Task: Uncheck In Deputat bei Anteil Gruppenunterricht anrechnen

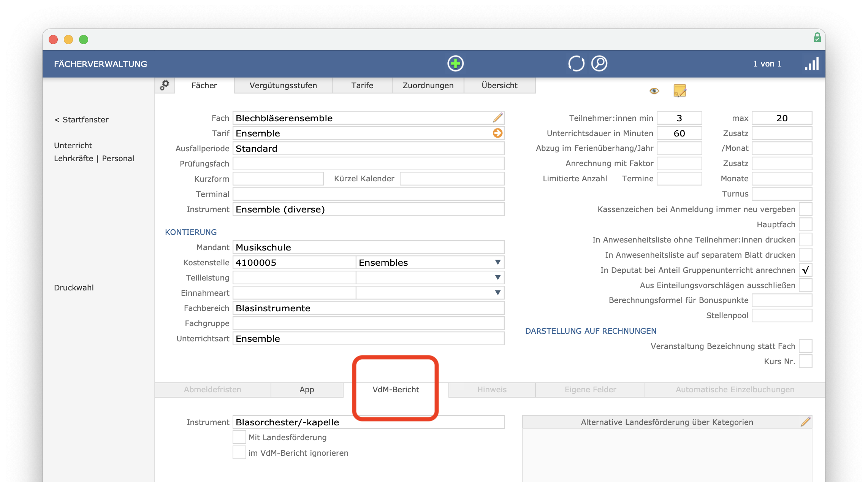Action: [805, 270]
